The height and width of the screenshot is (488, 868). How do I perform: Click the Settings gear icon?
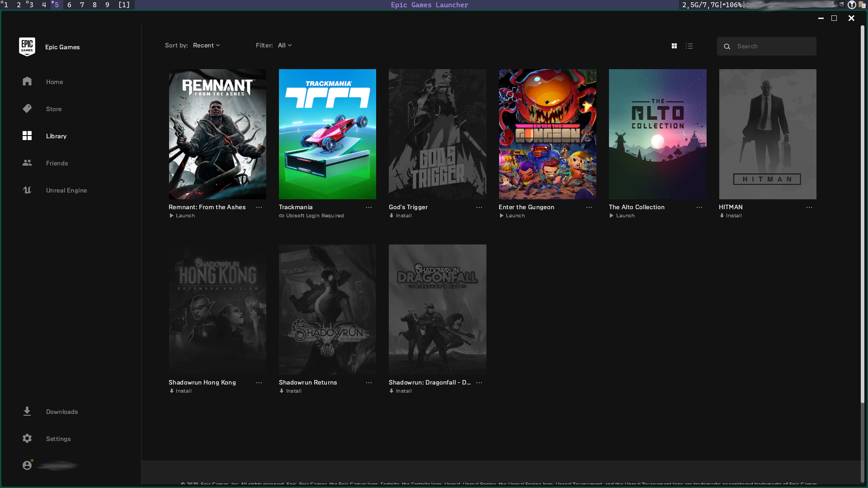coord(27,439)
